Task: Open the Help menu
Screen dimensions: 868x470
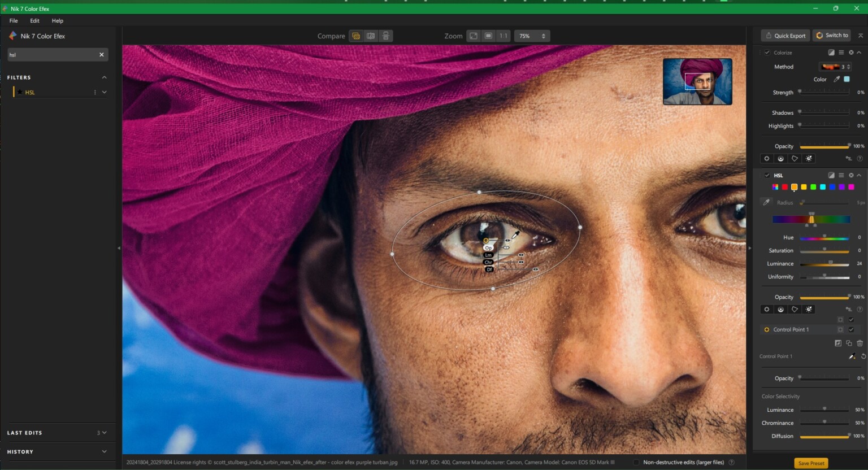Action: [57, 20]
